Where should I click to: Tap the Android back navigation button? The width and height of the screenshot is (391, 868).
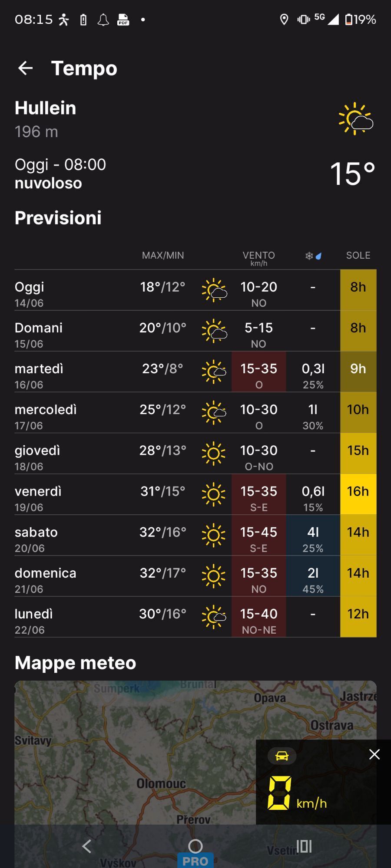[x=86, y=846]
